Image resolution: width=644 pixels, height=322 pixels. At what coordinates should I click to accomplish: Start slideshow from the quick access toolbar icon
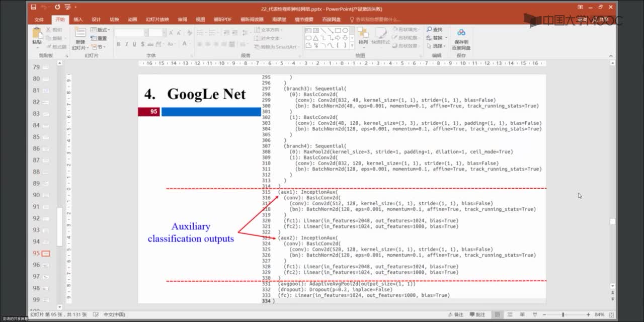[68, 8]
